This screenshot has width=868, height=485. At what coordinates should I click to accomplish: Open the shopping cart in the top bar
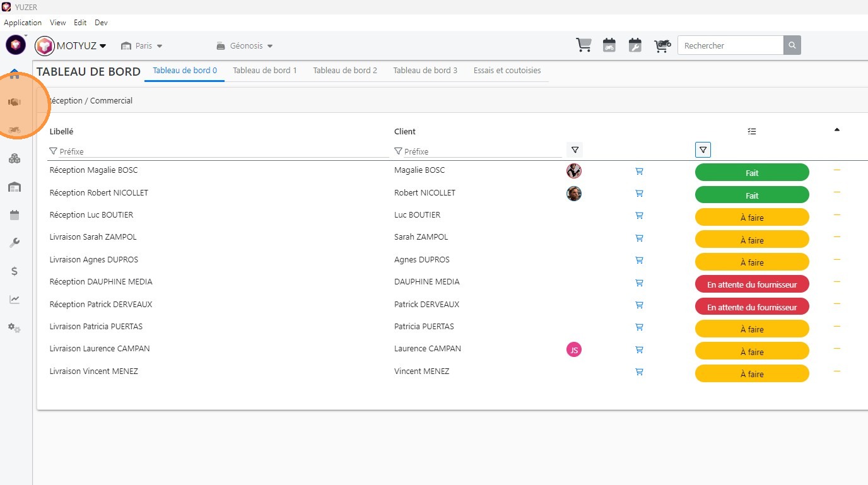point(584,45)
